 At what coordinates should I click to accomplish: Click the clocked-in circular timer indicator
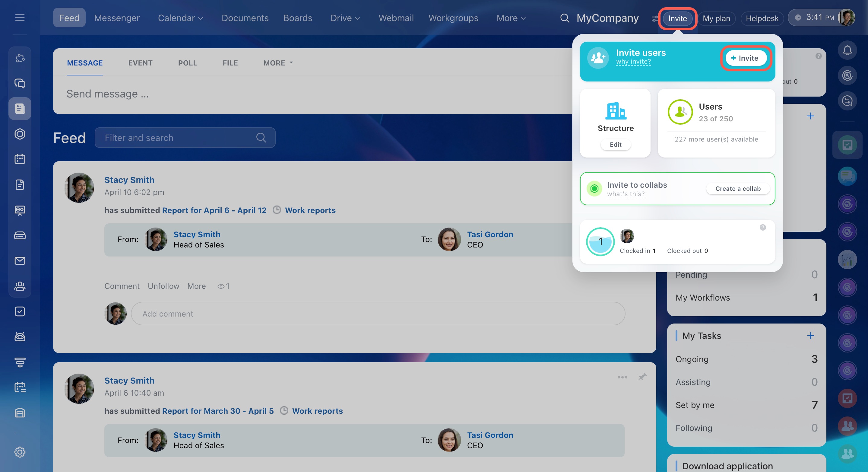pos(600,242)
